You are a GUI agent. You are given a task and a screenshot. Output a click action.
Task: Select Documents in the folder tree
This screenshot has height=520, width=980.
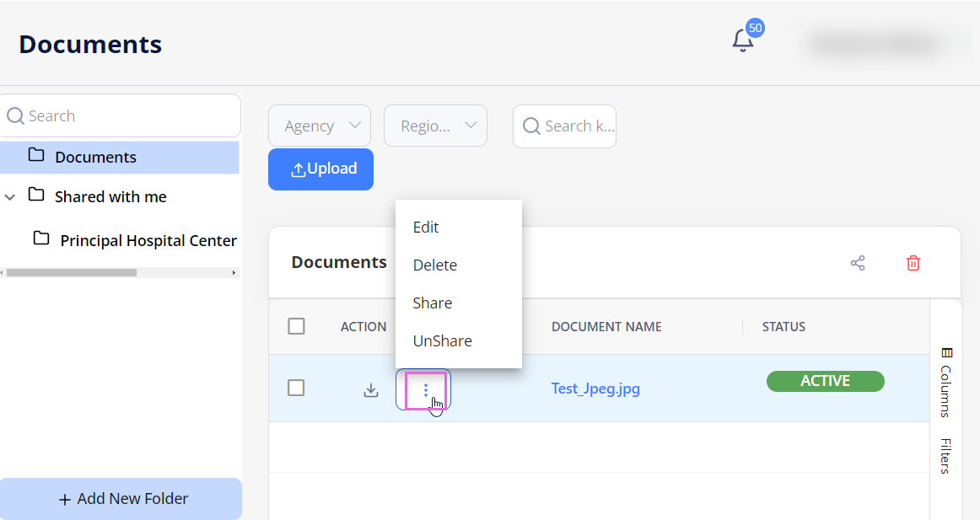pos(120,158)
